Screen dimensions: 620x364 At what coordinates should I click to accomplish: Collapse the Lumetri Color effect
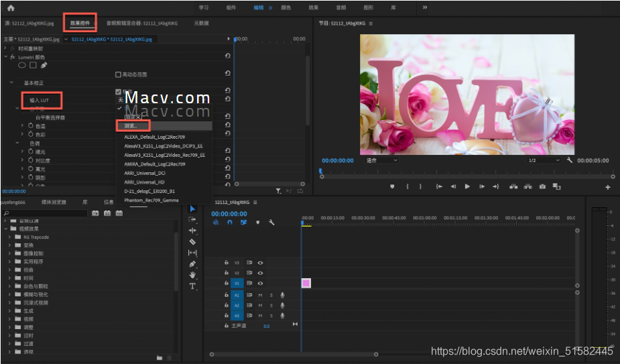click(x=5, y=56)
